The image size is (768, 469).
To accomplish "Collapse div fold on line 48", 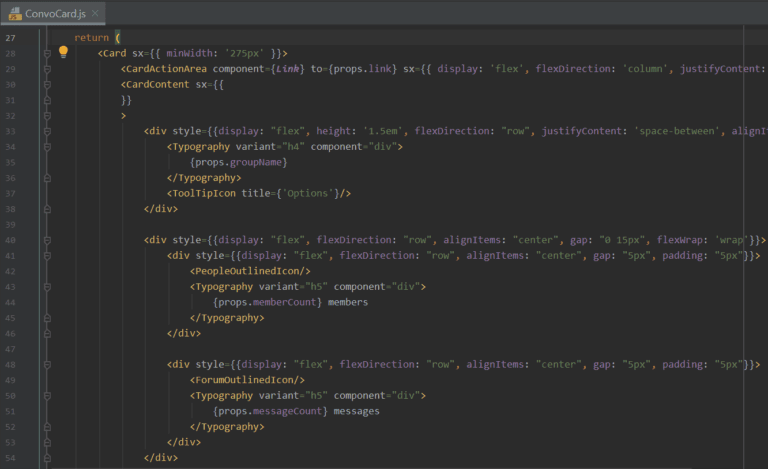I will pyautogui.click(x=48, y=365).
